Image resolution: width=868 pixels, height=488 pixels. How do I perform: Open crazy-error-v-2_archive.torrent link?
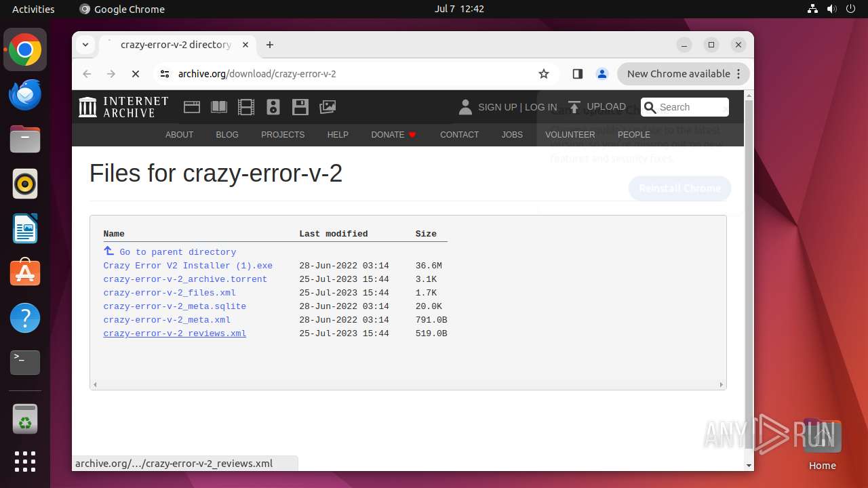pyautogui.click(x=185, y=279)
